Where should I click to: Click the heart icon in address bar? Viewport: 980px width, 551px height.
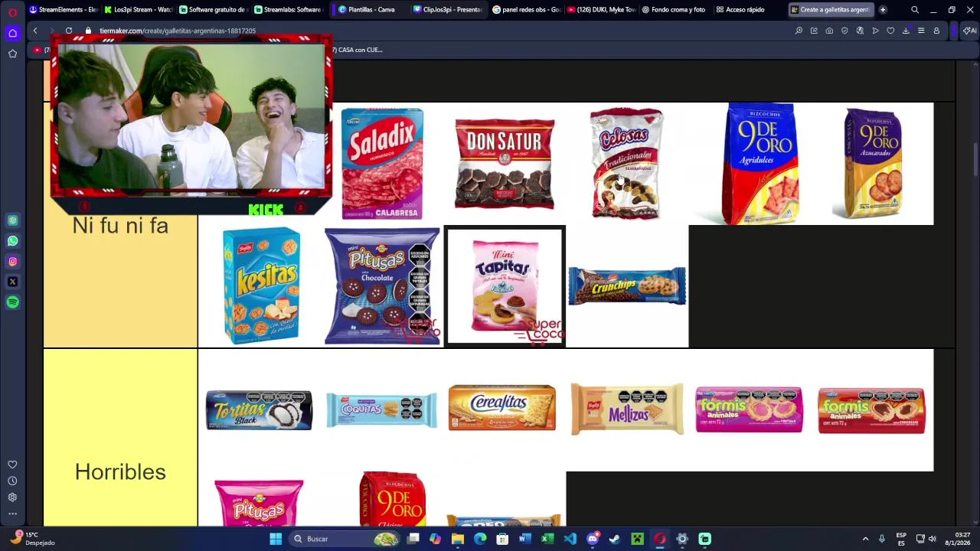tap(890, 31)
